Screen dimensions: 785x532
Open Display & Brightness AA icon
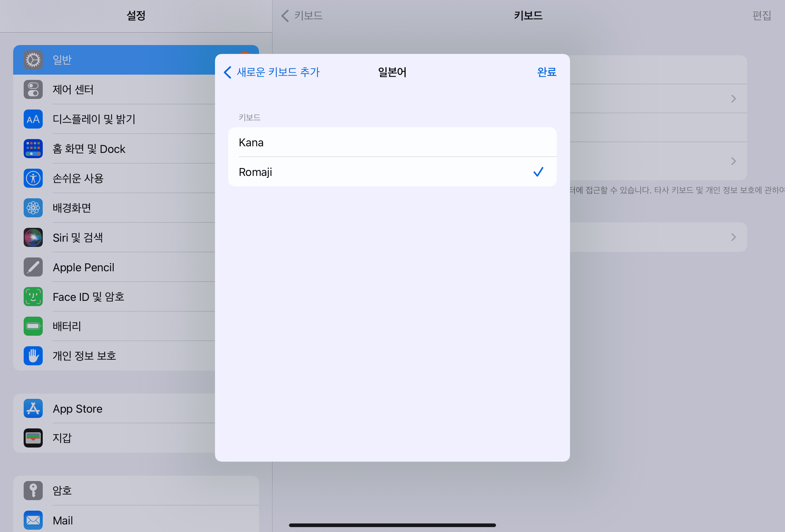(33, 119)
